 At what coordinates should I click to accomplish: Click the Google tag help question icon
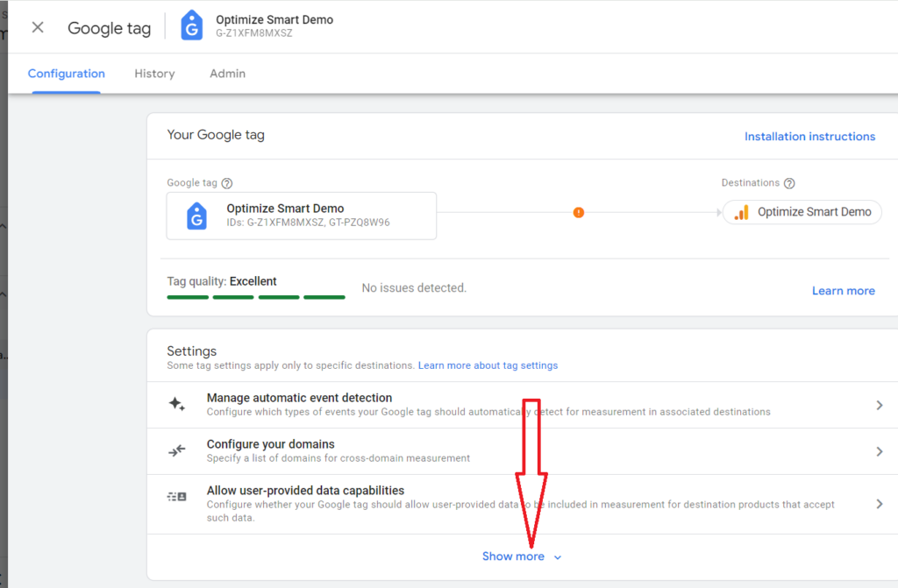pyautogui.click(x=227, y=183)
